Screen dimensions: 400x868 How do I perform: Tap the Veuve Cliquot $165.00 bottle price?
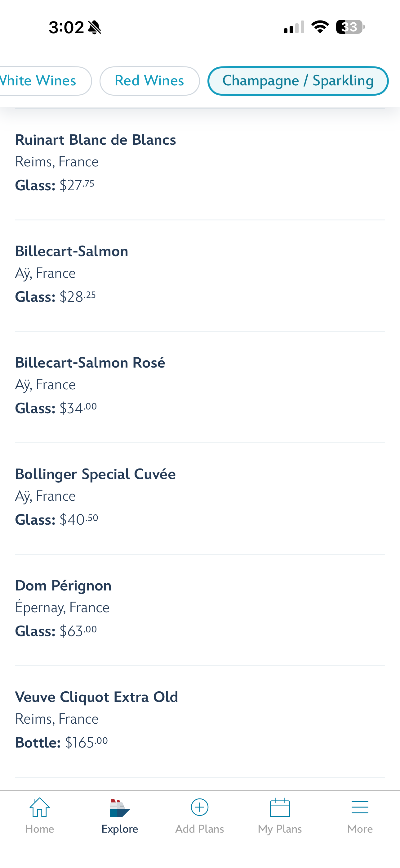87,742
